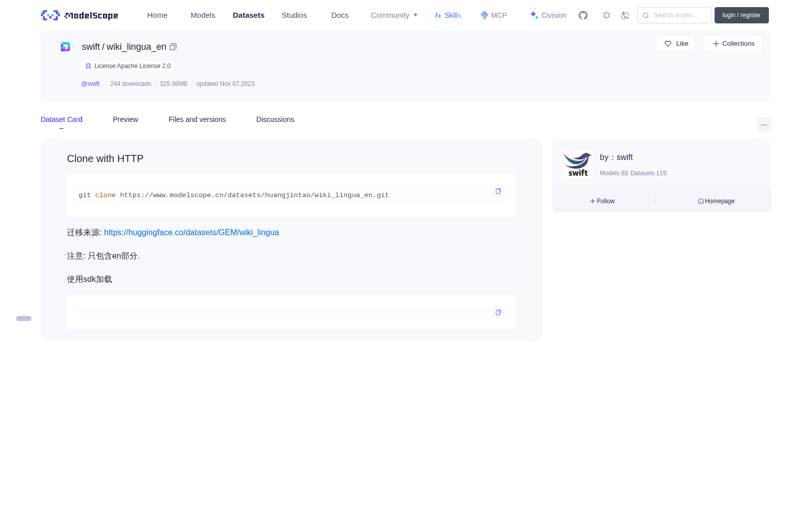Copy the git clone command
The width and height of the screenshot is (812, 508).
coord(498,191)
